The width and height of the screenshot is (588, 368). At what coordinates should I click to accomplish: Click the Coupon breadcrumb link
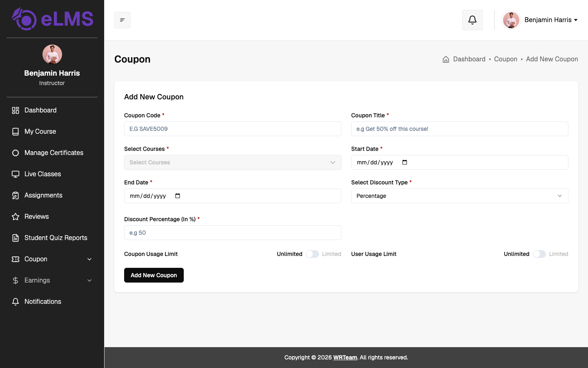[506, 59]
